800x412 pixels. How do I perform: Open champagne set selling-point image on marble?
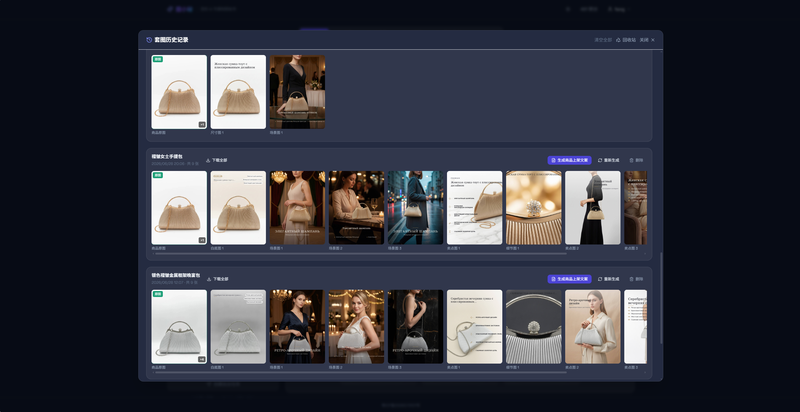coord(474,208)
